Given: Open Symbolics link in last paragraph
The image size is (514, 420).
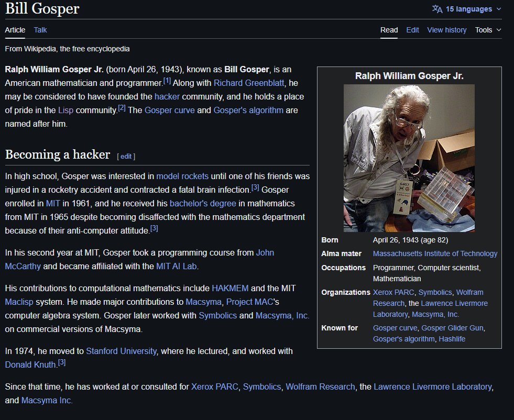Looking at the screenshot, I should point(262,387).
